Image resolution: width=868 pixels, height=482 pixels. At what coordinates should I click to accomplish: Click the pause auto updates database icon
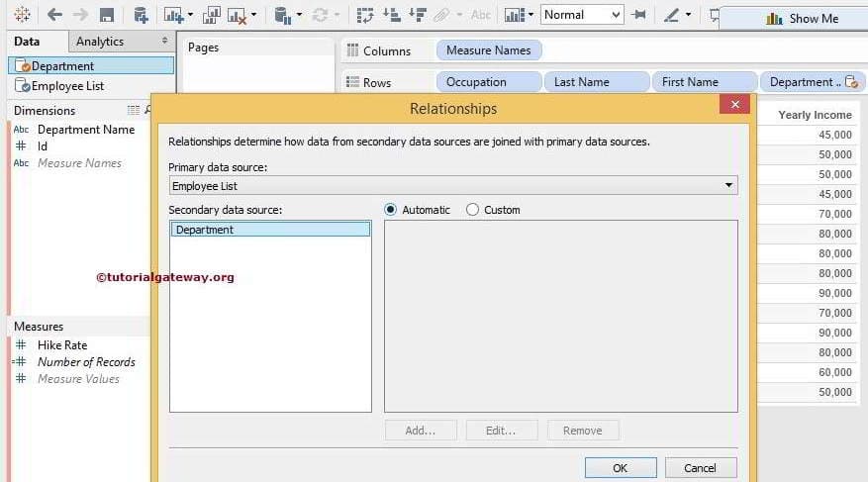[282, 16]
